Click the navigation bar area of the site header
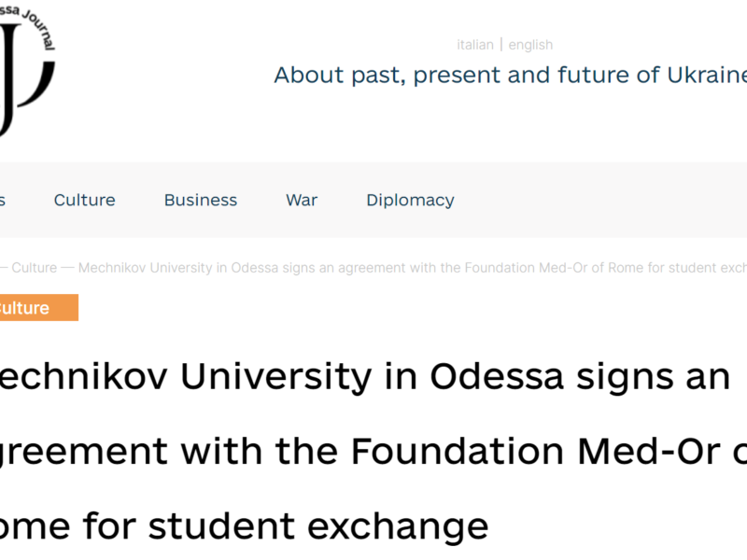The height and width of the screenshot is (560, 747). pyautogui.click(x=373, y=200)
